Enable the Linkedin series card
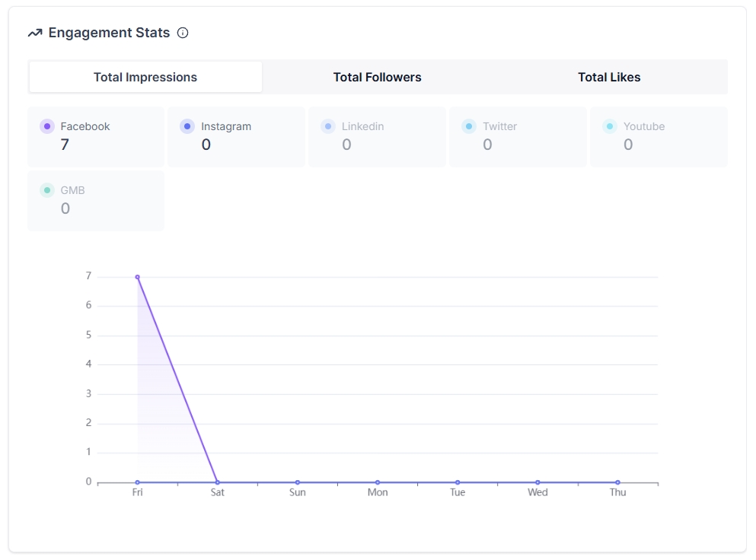The width and height of the screenshot is (756, 560). pyautogui.click(x=377, y=136)
